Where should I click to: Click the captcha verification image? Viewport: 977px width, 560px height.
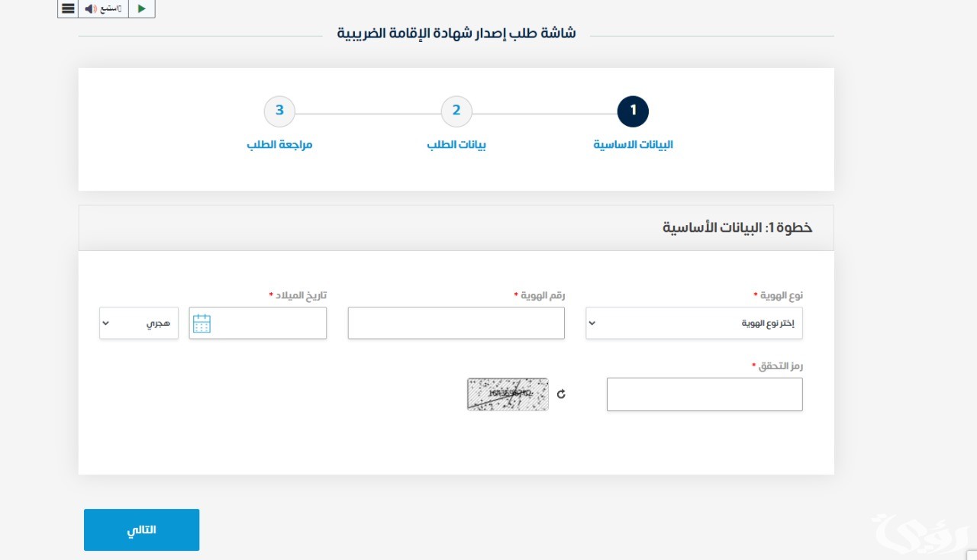(x=508, y=394)
